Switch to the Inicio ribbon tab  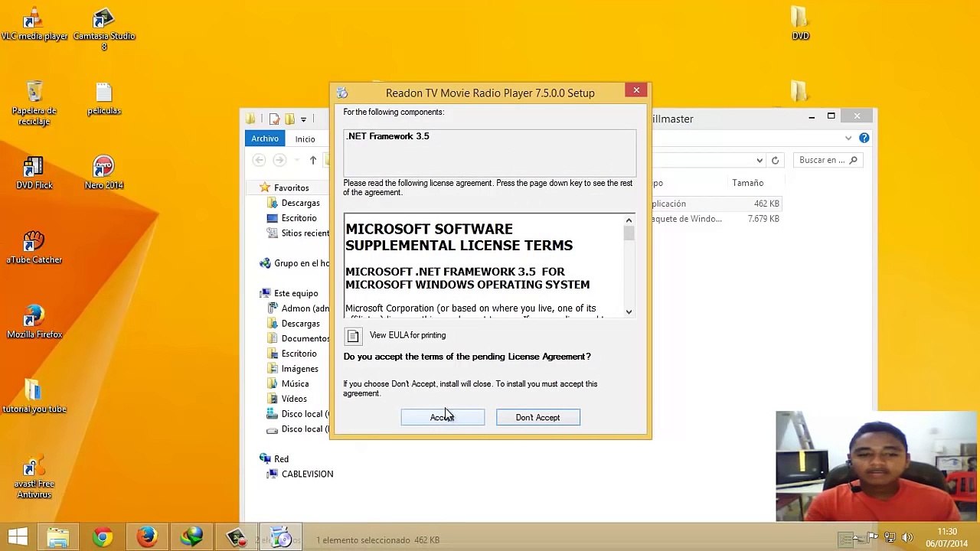tap(305, 139)
